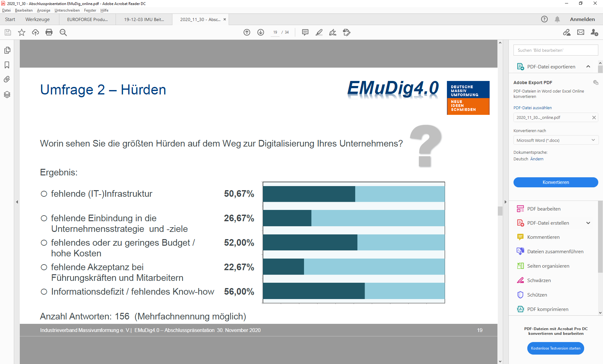The height and width of the screenshot is (364, 603).
Task: Select the highlighter pen tool
Action: tap(319, 32)
